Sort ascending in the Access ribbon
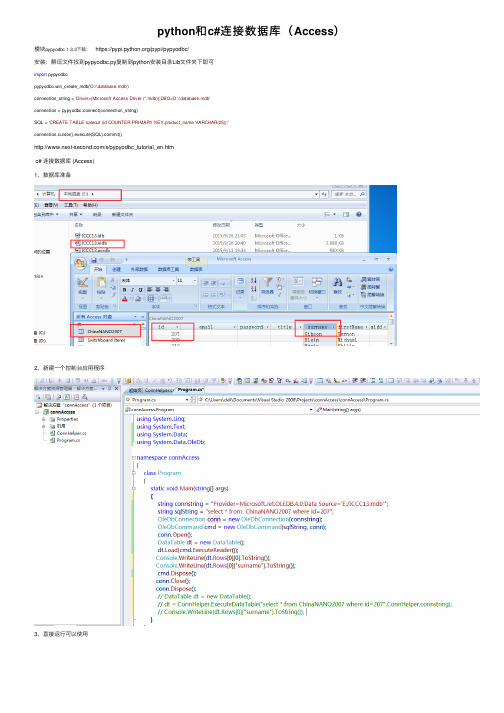 point(254,281)
